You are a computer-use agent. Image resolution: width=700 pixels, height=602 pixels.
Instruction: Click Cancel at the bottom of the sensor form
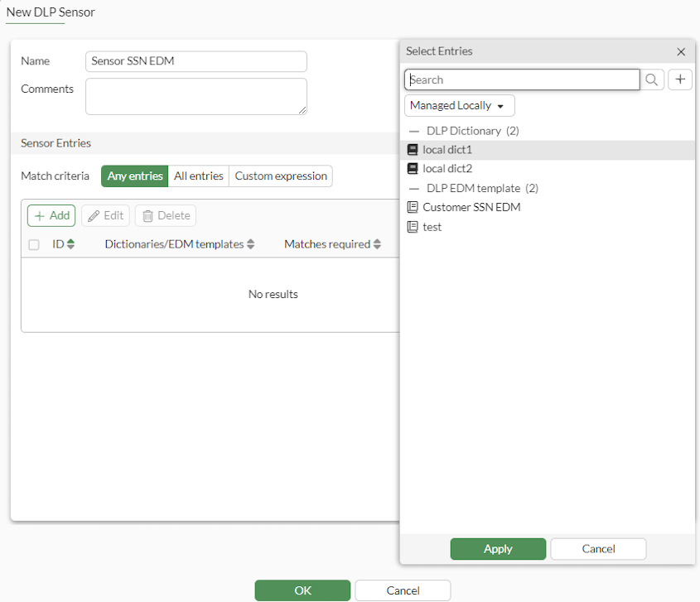(x=403, y=590)
